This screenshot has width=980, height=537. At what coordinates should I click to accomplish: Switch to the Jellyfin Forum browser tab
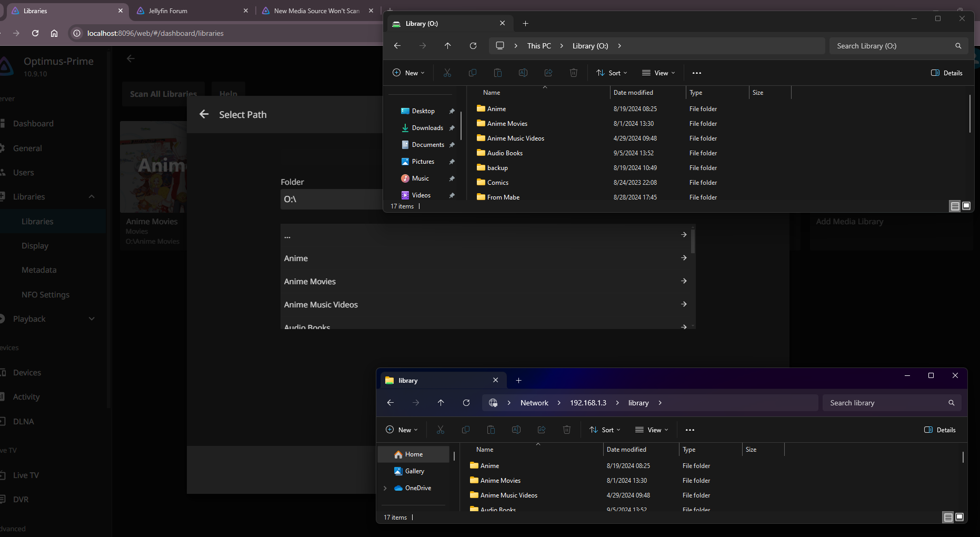pyautogui.click(x=168, y=11)
